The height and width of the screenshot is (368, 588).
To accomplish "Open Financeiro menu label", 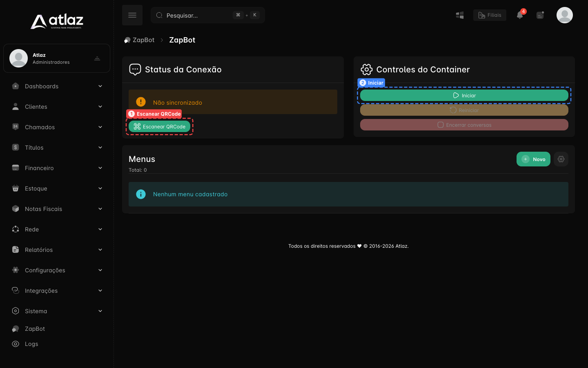I will 39,168.
